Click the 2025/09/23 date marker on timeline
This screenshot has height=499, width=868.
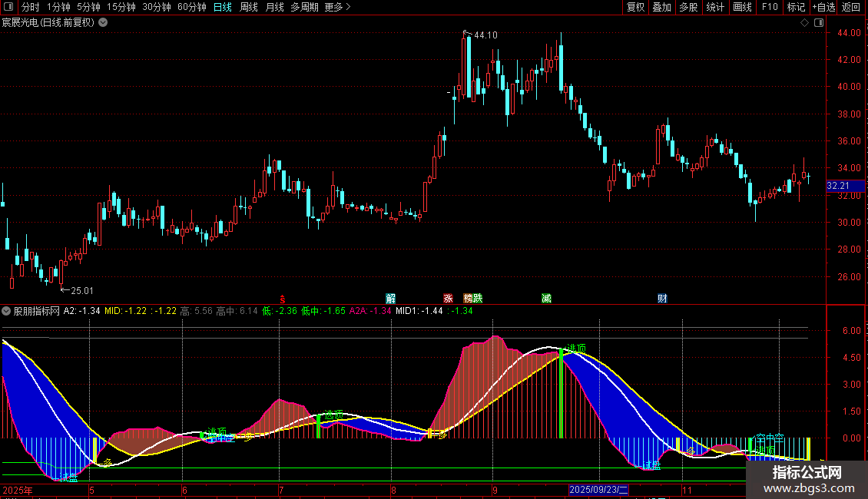click(598, 490)
